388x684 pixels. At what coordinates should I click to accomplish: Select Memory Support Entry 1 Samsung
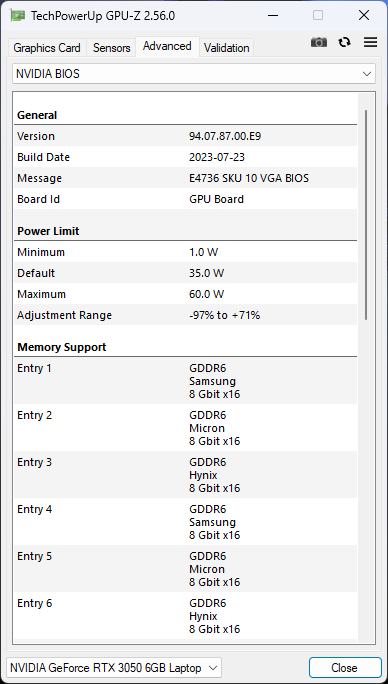tap(185, 381)
